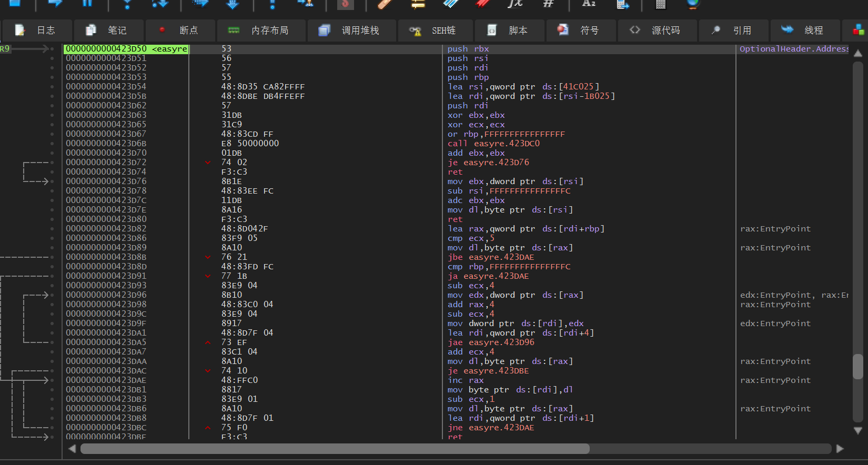Image resolution: width=868 pixels, height=465 pixels.
Task: Toggle breakpoint bullet at address 0000000000423D82
Action: (52, 229)
